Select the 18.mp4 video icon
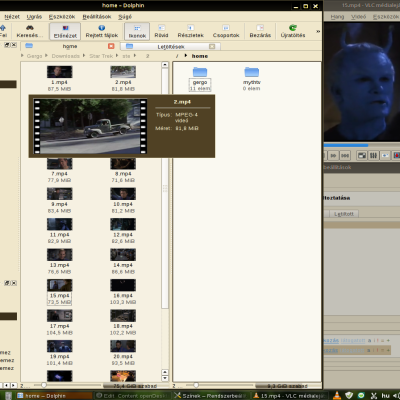 (123, 316)
